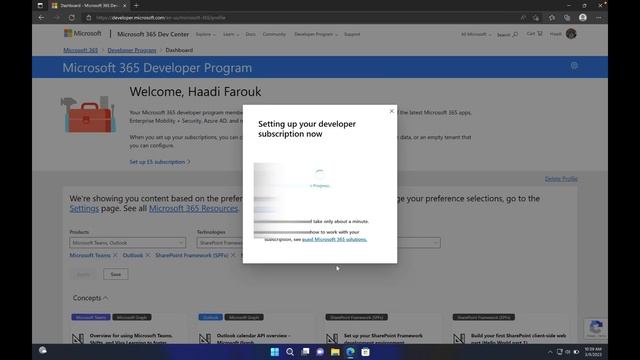The height and width of the screenshot is (360, 640).
Task: Open Microsoft 365 Resources link
Action: [x=193, y=209]
